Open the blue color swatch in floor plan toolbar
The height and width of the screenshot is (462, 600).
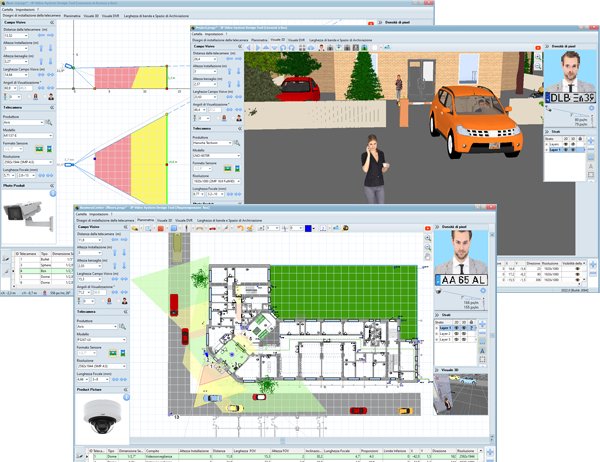(308, 228)
